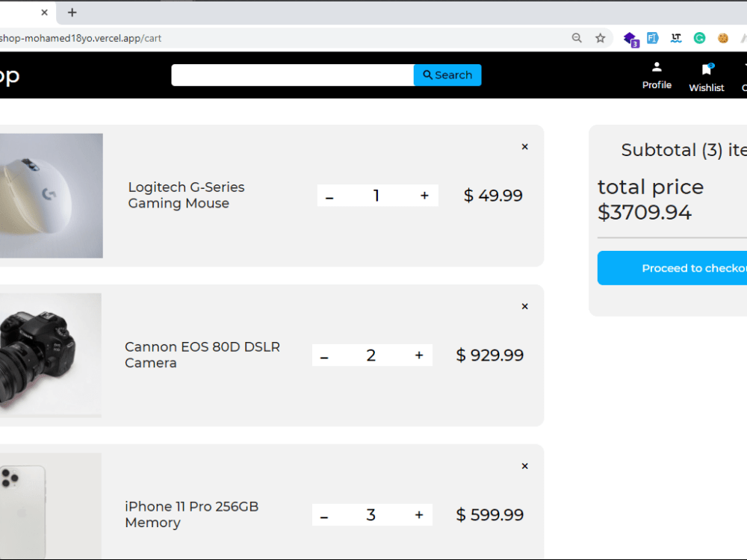Screen dimensions: 747x560
Task: Click inside the search input field
Action: 291,75
